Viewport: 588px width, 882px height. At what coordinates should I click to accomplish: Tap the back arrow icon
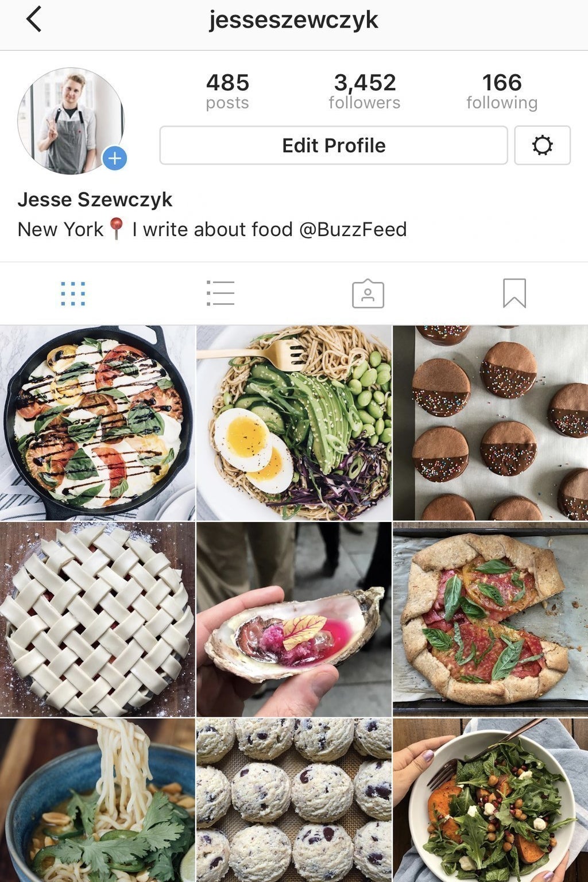click(x=34, y=19)
